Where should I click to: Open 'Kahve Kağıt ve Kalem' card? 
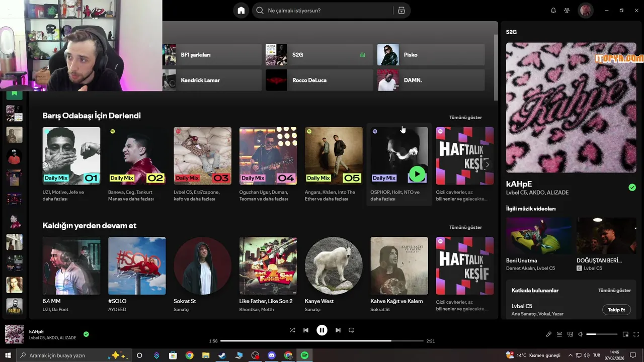(399, 275)
